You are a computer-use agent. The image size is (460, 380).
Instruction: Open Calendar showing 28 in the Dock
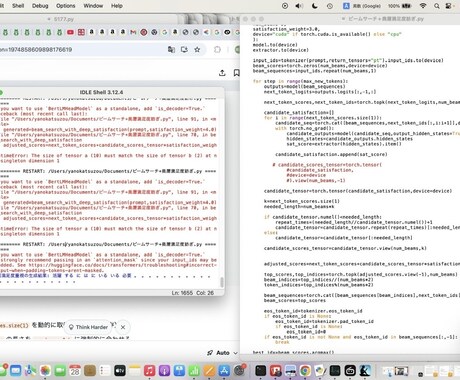(75, 370)
